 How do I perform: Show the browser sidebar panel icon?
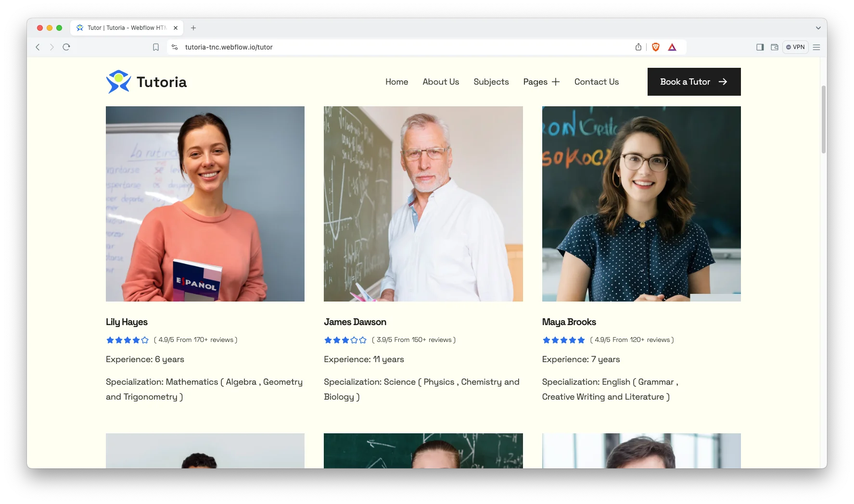[x=760, y=47]
